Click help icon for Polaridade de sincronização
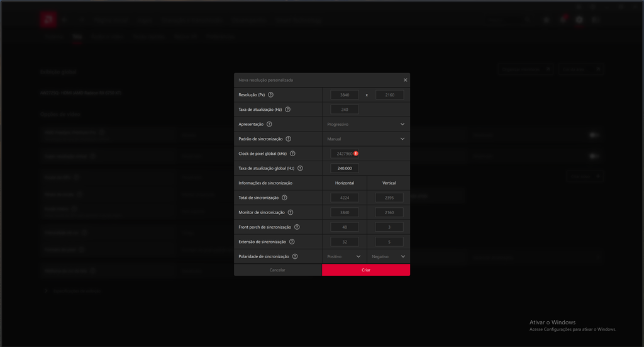644x347 pixels. tap(295, 256)
